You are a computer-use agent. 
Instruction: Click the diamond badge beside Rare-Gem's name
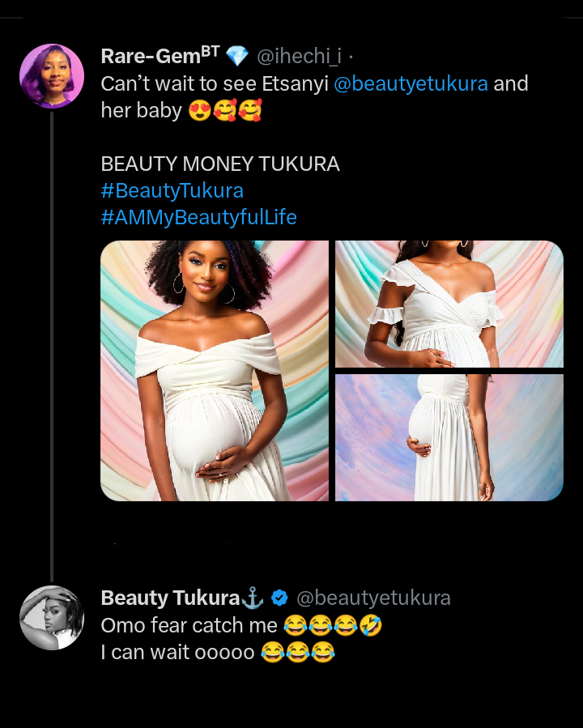click(236, 56)
